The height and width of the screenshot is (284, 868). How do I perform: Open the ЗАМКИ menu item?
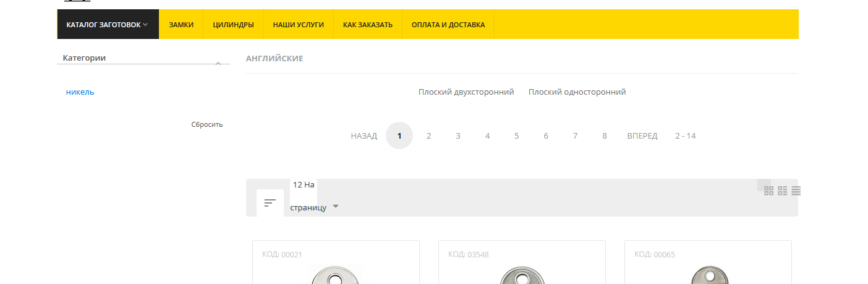[181, 25]
